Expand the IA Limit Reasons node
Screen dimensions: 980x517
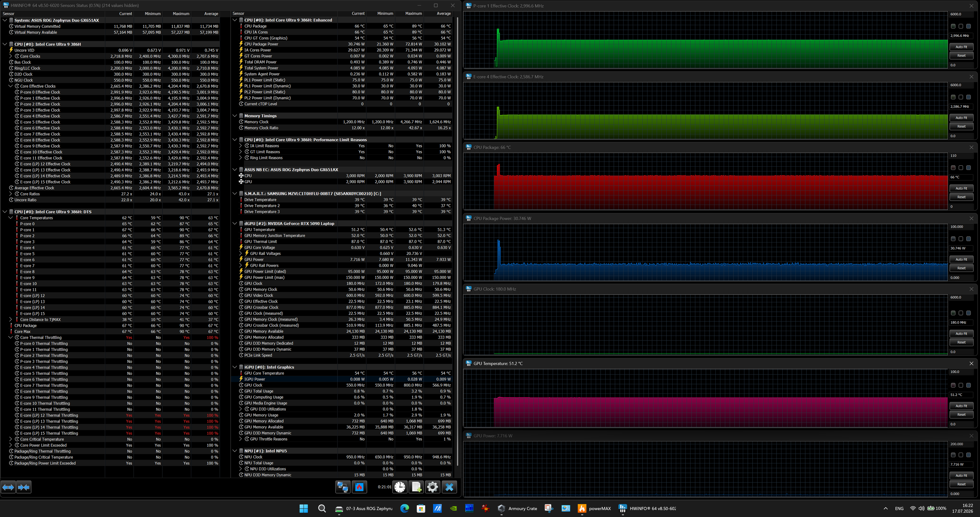(x=240, y=146)
